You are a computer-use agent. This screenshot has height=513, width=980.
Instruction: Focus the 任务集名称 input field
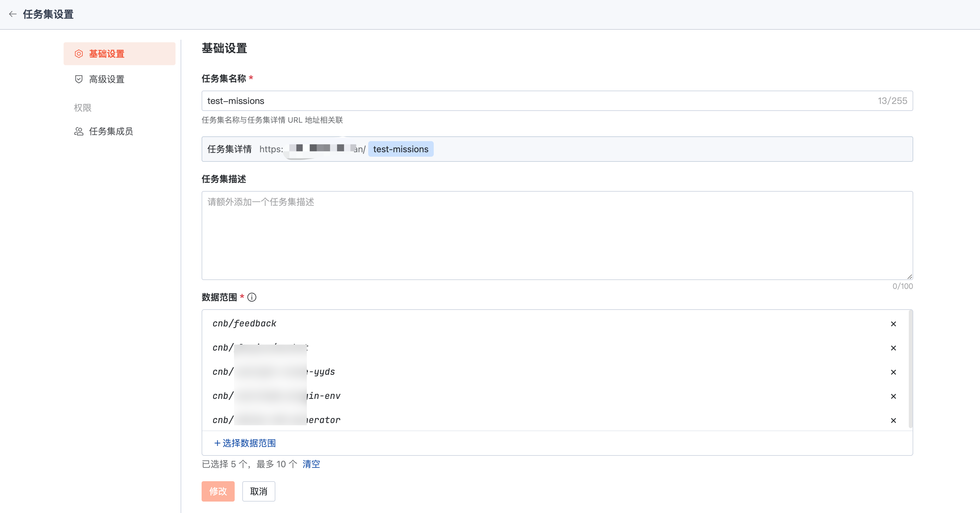coord(533,101)
